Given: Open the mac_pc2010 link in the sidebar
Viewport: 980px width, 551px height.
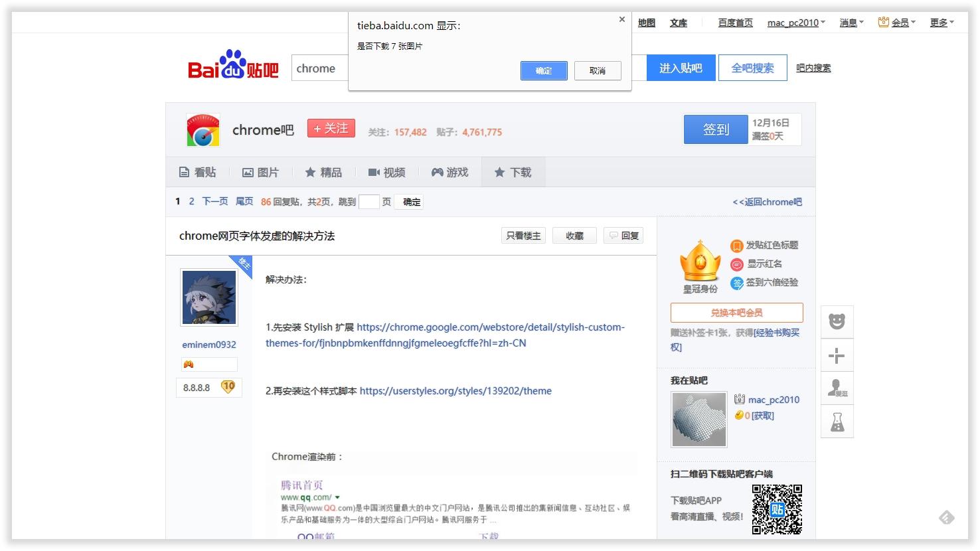Looking at the screenshot, I should (x=774, y=400).
